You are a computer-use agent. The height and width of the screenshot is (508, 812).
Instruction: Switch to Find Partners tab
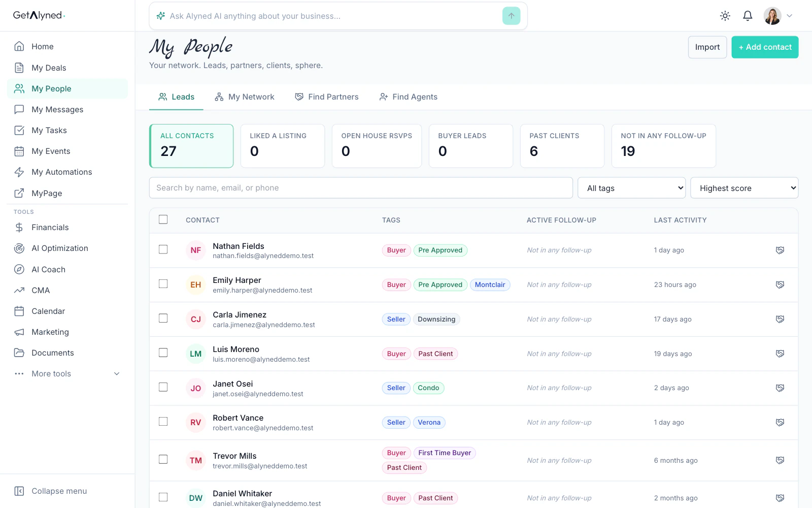pyautogui.click(x=327, y=97)
